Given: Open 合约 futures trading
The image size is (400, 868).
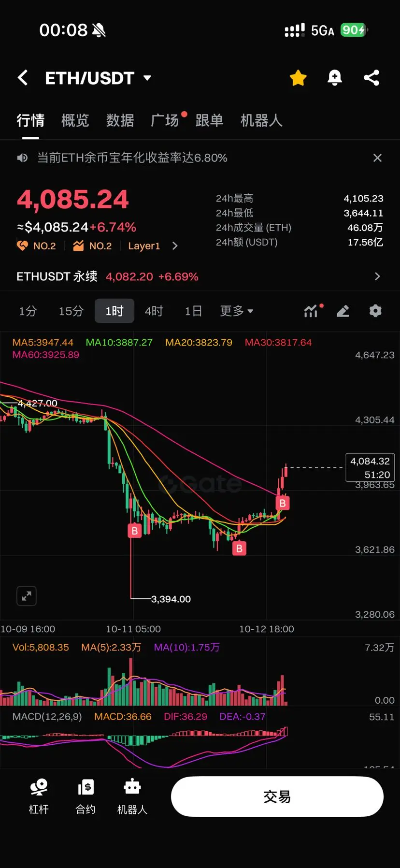Looking at the screenshot, I should tap(86, 796).
